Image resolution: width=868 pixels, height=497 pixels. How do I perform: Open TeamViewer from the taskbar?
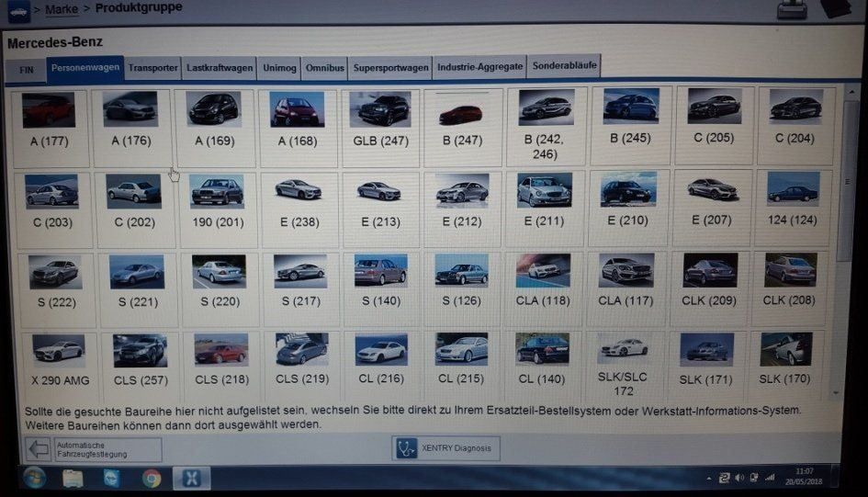pos(112,478)
